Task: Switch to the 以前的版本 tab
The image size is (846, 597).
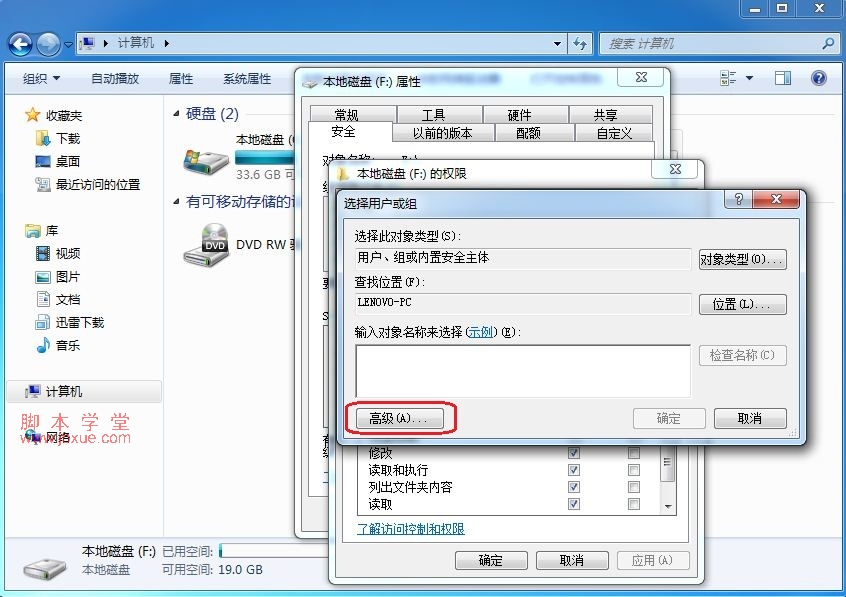Action: click(x=443, y=133)
